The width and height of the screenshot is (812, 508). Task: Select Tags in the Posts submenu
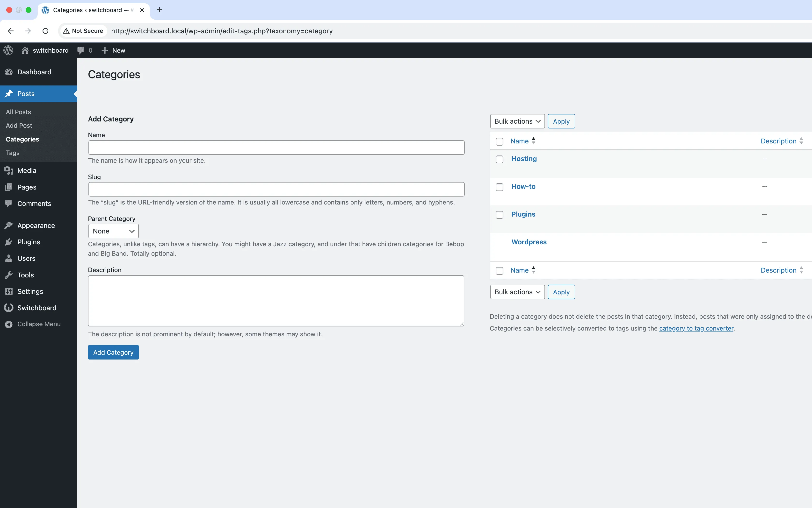click(x=12, y=153)
